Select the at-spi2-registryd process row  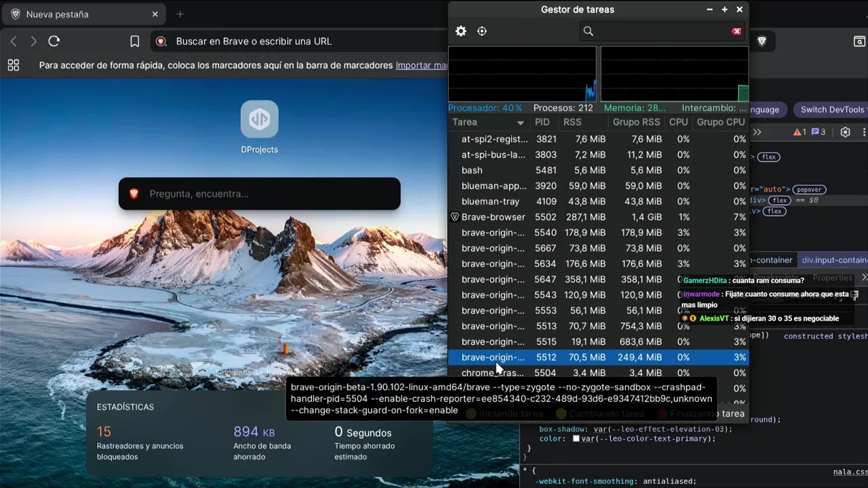(x=599, y=139)
